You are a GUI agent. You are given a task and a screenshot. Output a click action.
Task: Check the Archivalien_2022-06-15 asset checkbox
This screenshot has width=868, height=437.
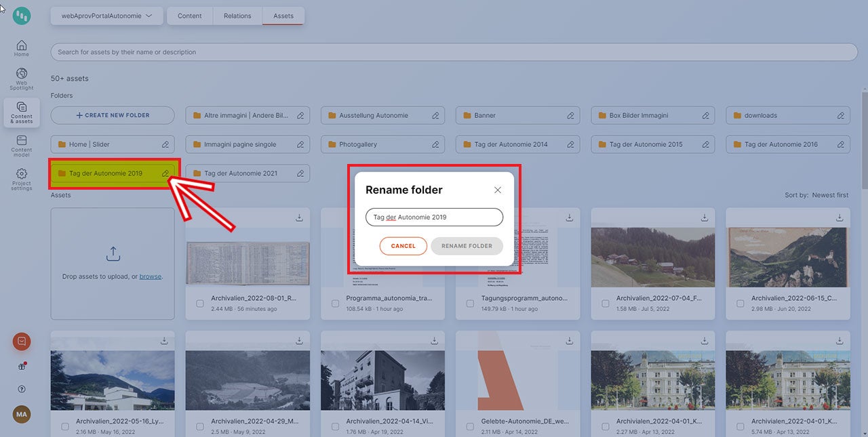pos(740,304)
